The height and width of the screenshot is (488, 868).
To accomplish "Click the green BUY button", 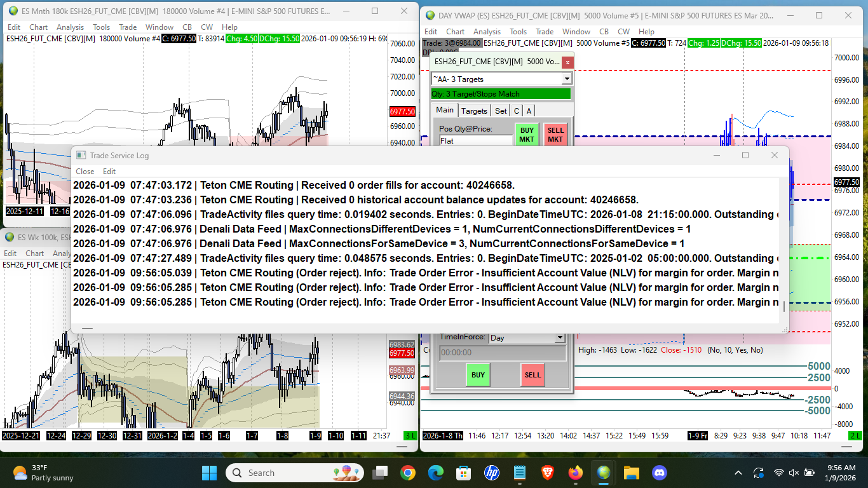I will pyautogui.click(x=478, y=375).
